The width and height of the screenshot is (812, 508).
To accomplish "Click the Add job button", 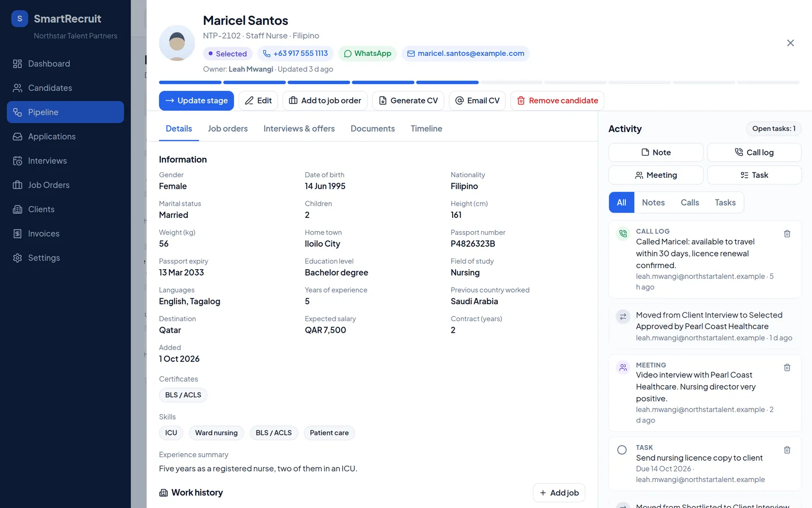I will click(x=559, y=493).
